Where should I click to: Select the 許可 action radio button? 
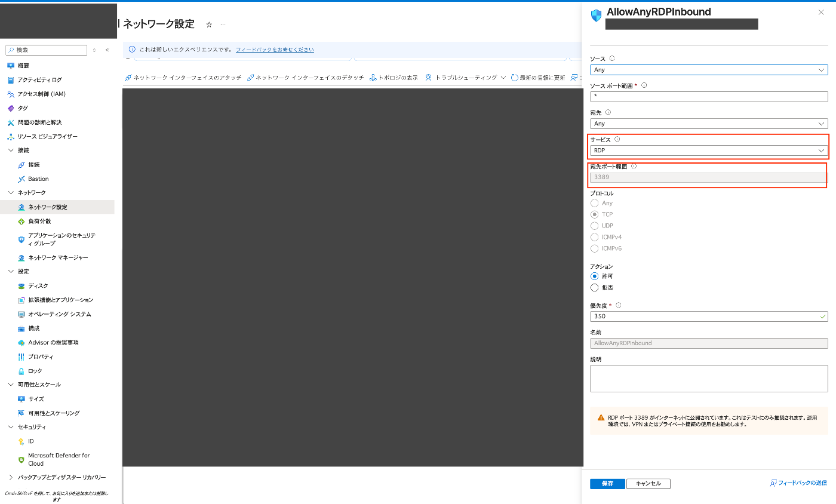(594, 276)
